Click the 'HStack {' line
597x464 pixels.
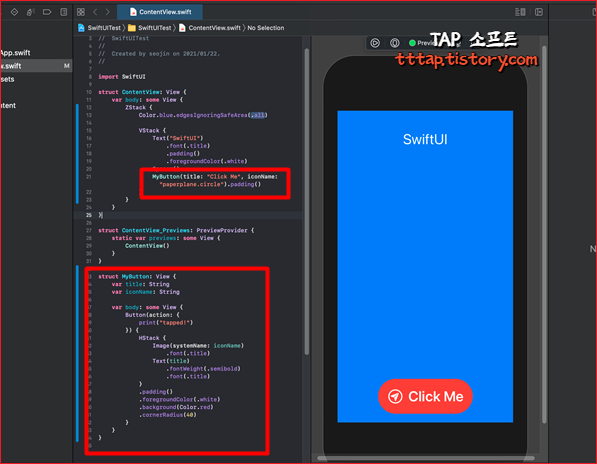(x=152, y=338)
